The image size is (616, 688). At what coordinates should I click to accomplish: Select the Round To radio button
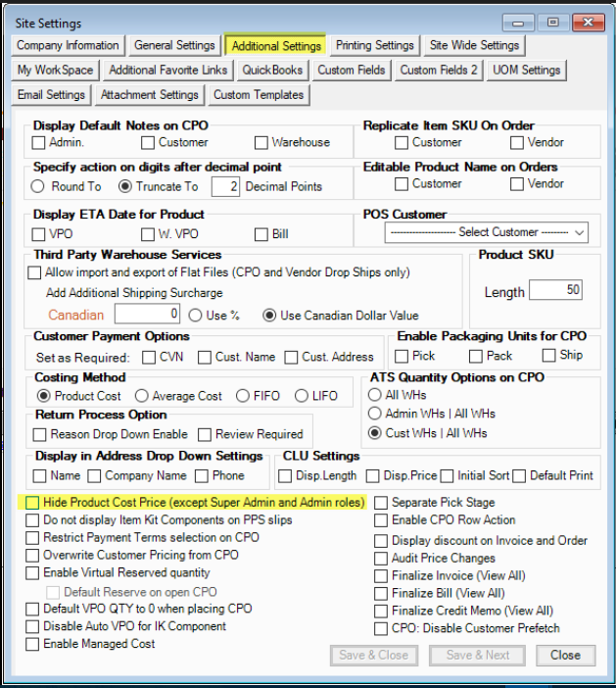point(39,186)
